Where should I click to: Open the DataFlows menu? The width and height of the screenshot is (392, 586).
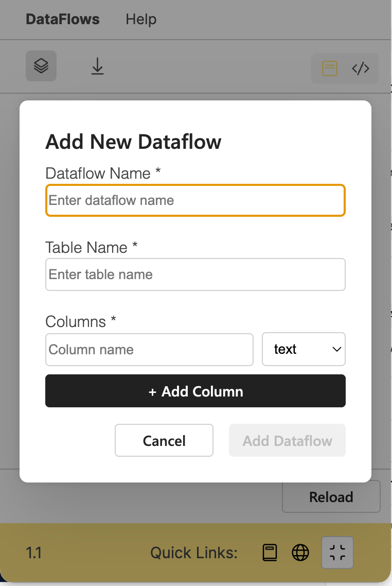(x=63, y=19)
